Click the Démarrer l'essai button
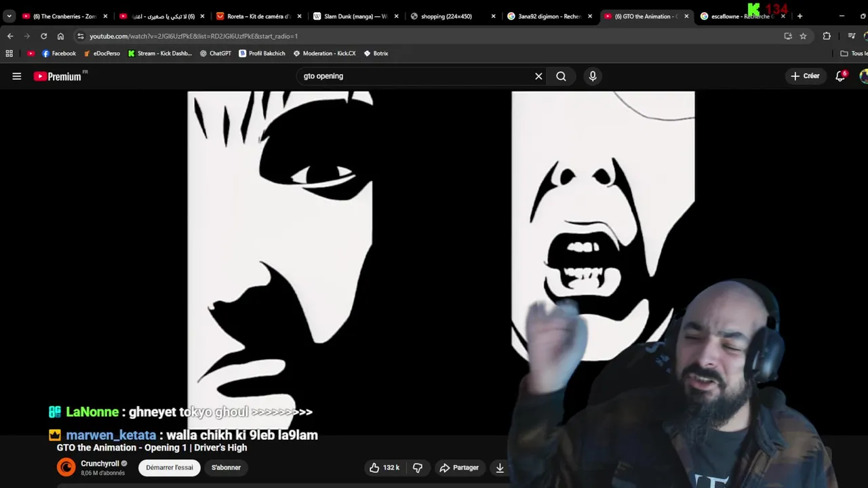This screenshot has width=868, height=488. click(170, 468)
